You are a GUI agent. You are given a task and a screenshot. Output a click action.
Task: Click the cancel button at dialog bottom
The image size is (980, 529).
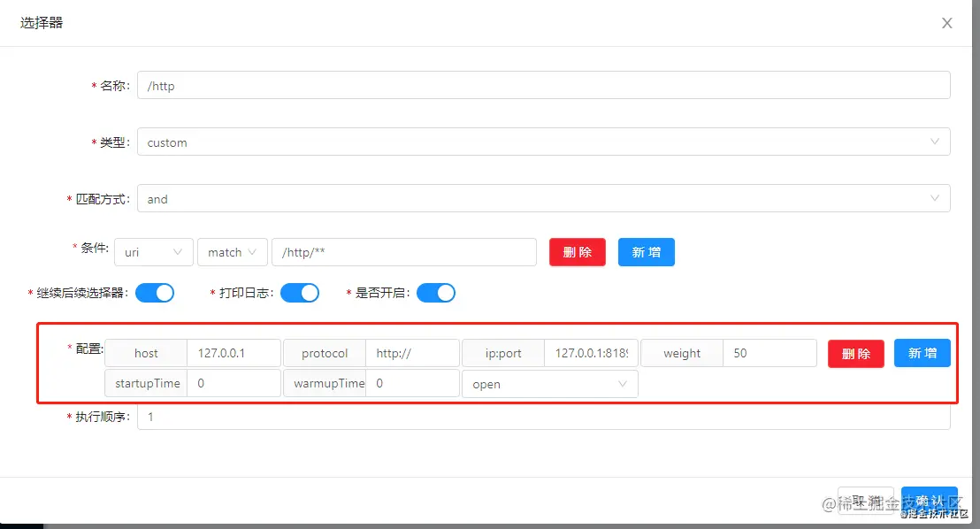(866, 501)
